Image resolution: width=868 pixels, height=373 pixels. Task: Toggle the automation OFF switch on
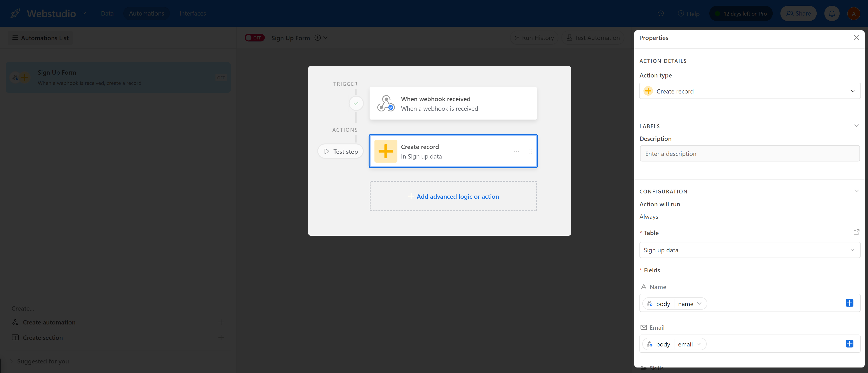(x=255, y=38)
